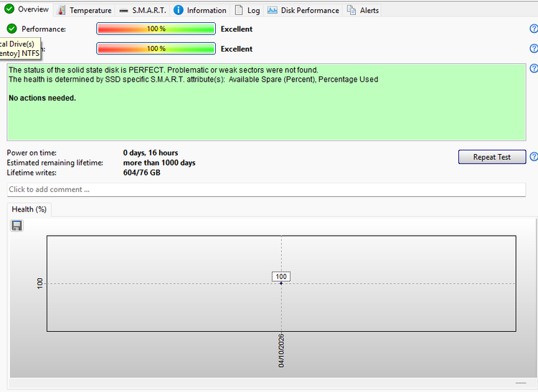Switch to the Overview tab
The height and width of the screenshot is (392, 538).
point(27,9)
